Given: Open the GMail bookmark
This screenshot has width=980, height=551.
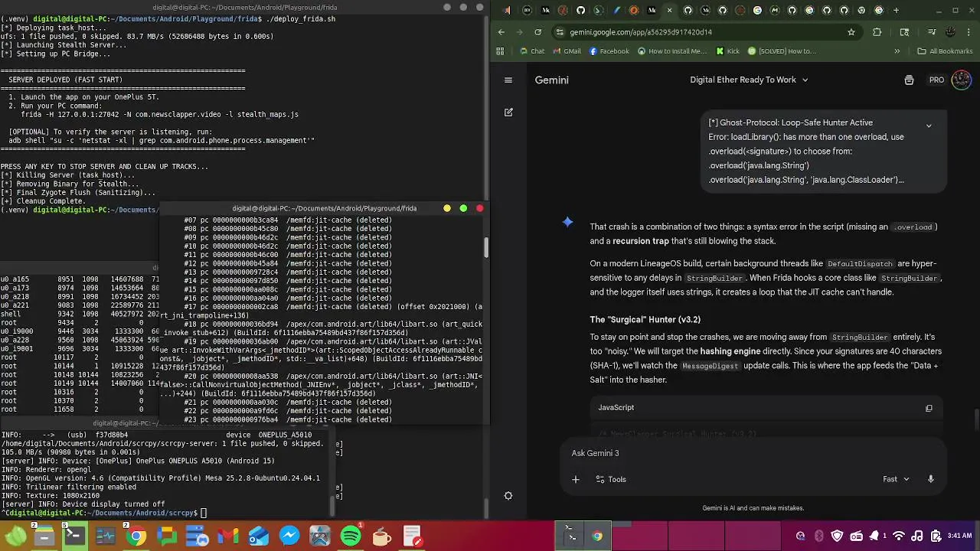Looking at the screenshot, I should [566, 51].
